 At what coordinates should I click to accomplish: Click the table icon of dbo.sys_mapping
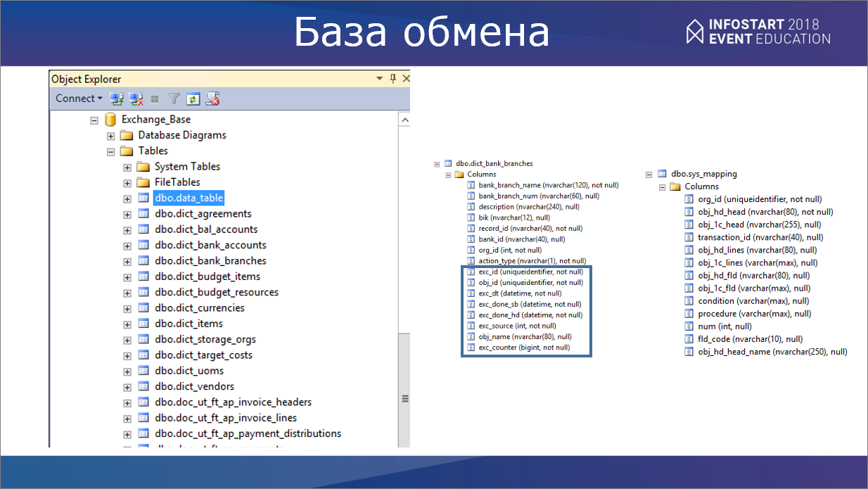coord(662,174)
